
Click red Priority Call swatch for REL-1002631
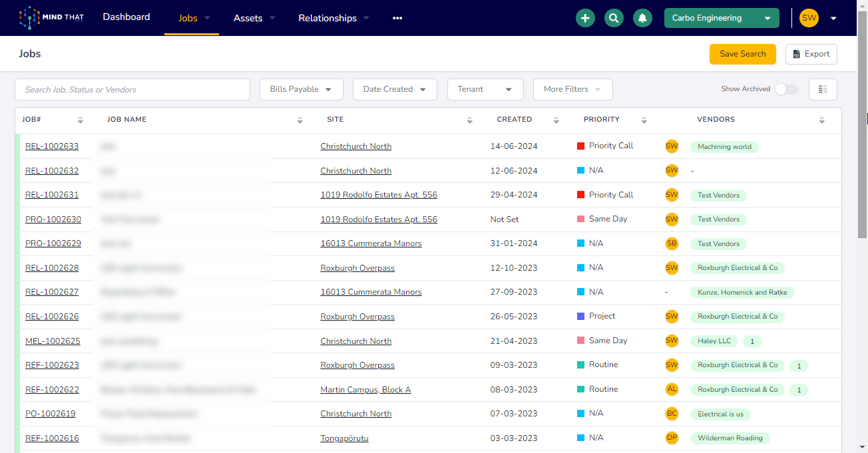(x=580, y=195)
